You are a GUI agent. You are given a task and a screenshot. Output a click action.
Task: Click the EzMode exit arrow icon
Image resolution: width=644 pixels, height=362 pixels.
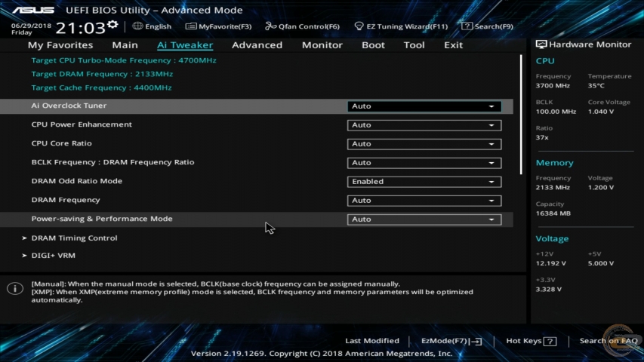click(x=476, y=341)
